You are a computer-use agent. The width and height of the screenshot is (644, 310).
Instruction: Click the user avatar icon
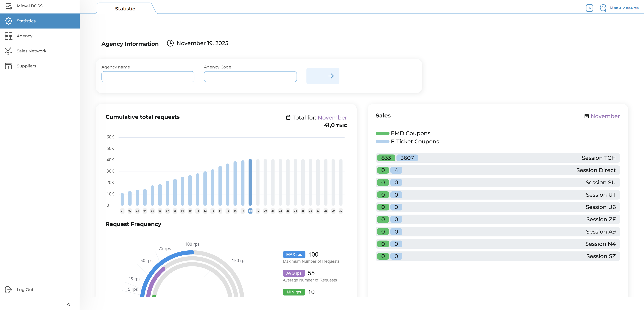click(x=603, y=8)
